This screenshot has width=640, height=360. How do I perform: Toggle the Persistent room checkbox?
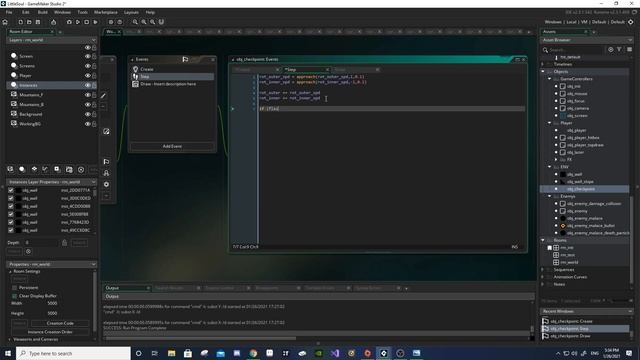(x=14, y=288)
